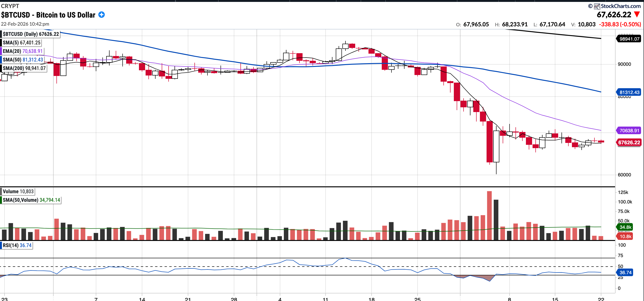Click the red 67626.22 last-price tag
644x301 pixels.
[629, 142]
